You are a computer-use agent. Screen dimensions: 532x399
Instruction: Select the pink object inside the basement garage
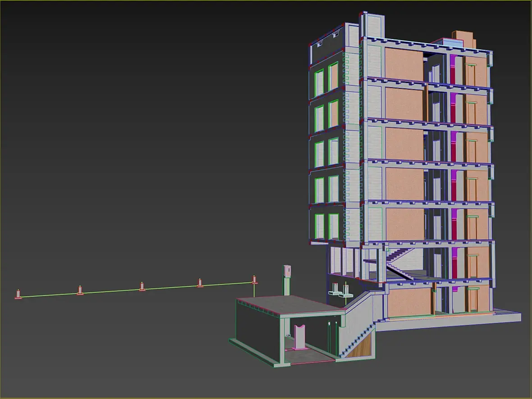pos(299,336)
